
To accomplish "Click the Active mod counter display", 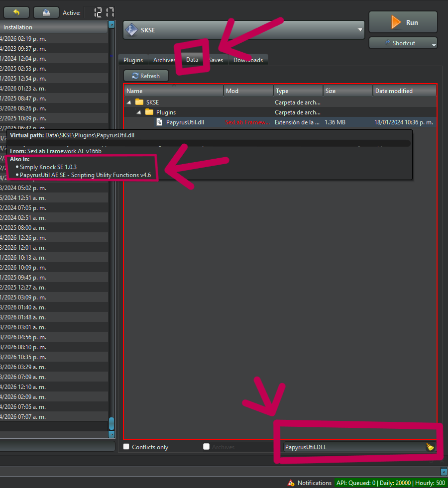I will (99, 12).
